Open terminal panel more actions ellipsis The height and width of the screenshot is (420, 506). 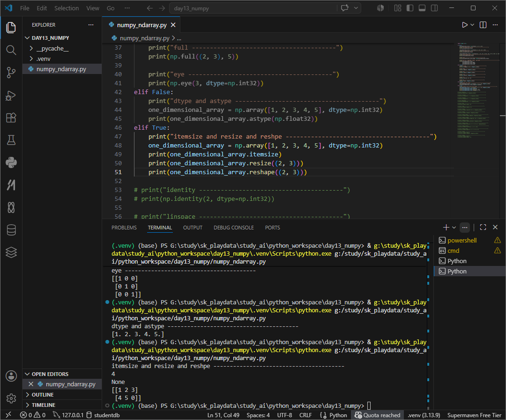pos(464,228)
